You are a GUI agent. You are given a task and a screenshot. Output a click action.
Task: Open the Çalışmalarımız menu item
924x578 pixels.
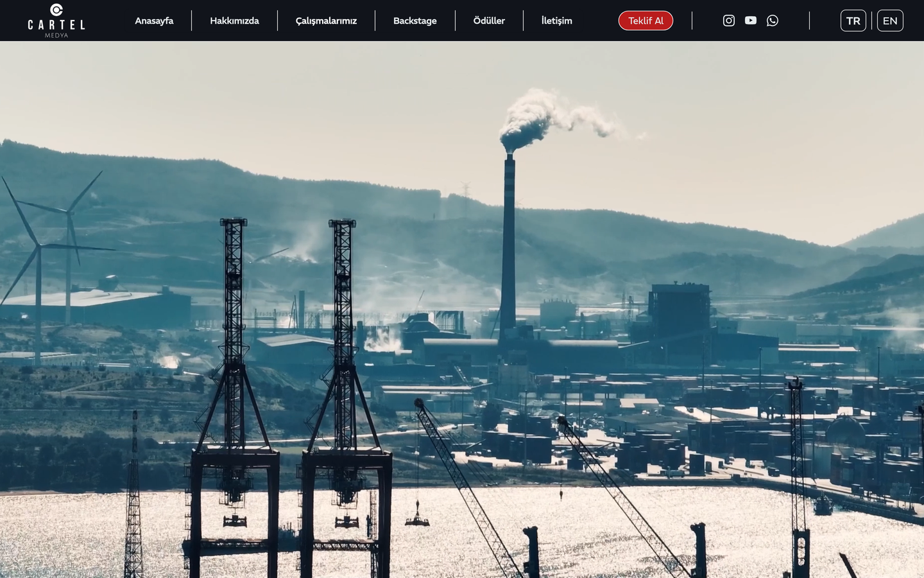point(326,21)
